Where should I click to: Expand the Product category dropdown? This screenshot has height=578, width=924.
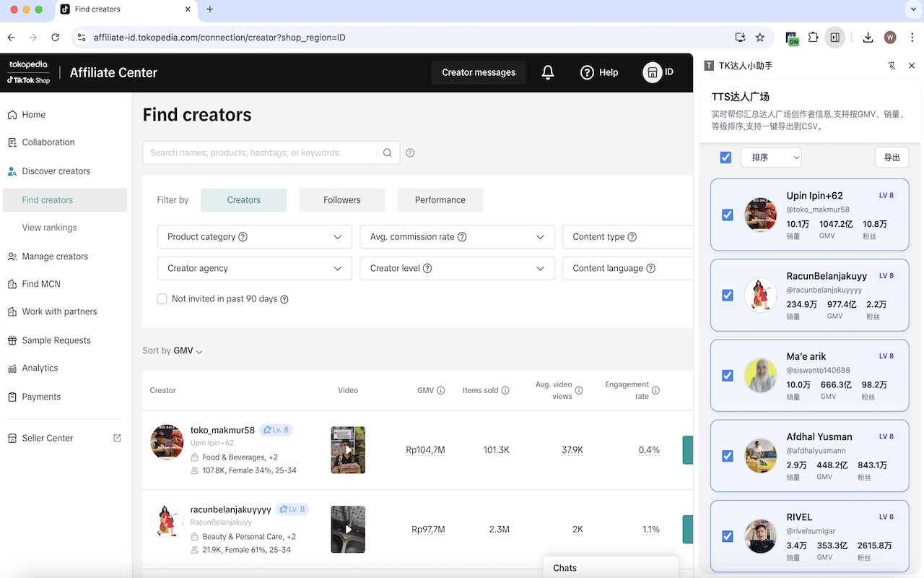(x=255, y=237)
